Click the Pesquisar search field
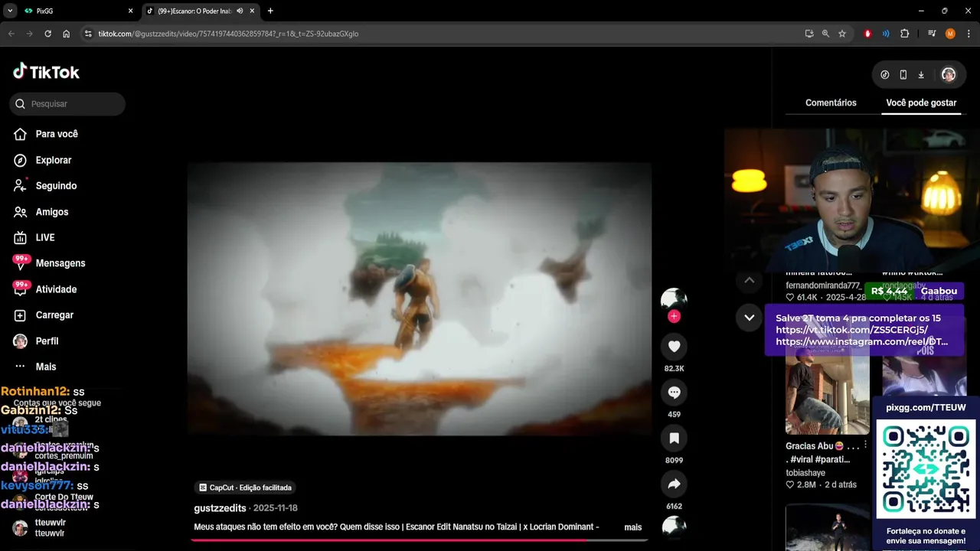 pos(67,104)
